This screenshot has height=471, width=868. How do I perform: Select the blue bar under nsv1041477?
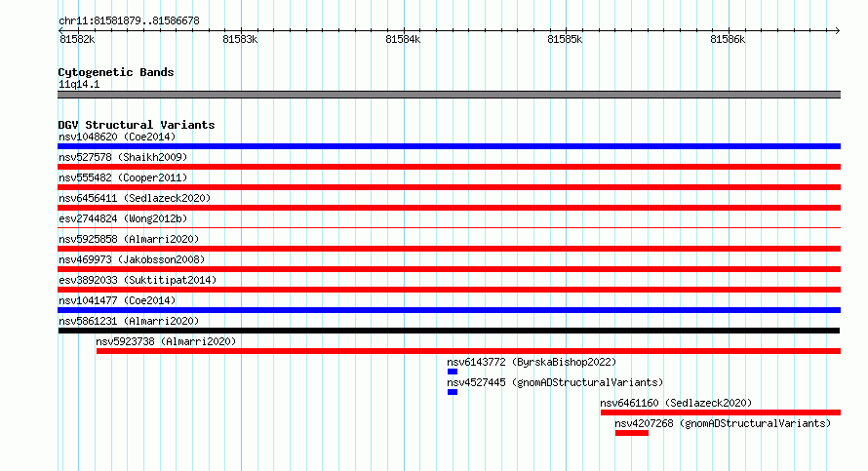(449, 310)
